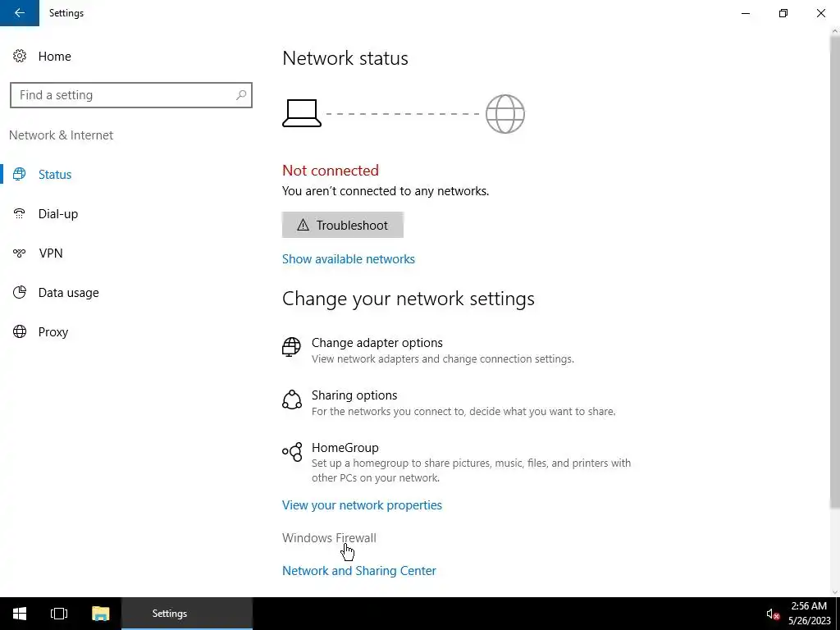
Task: Open the Windows Firewall link
Action: pyautogui.click(x=329, y=538)
